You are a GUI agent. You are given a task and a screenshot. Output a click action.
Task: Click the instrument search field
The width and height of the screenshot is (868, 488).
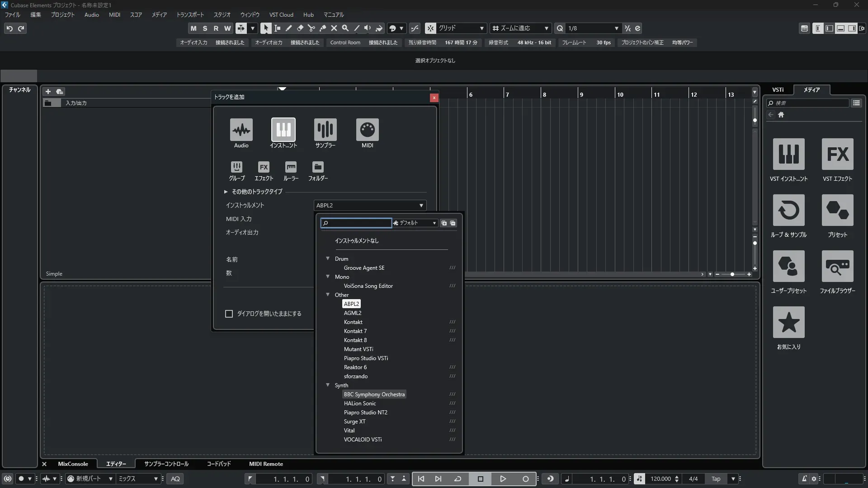[x=357, y=223]
